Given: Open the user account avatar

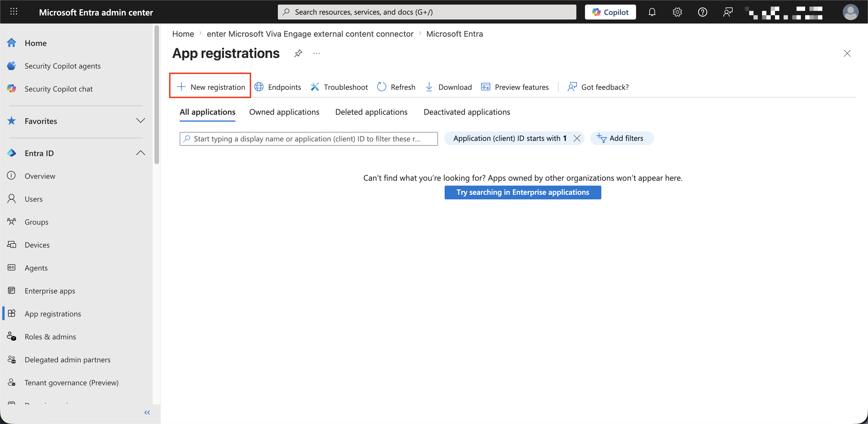Looking at the screenshot, I should (850, 12).
